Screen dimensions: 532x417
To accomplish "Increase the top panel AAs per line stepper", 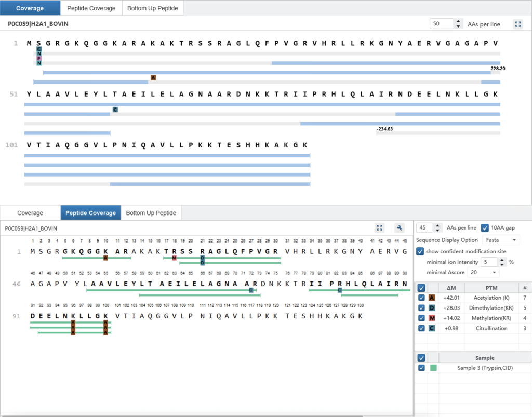I will 458,21.
